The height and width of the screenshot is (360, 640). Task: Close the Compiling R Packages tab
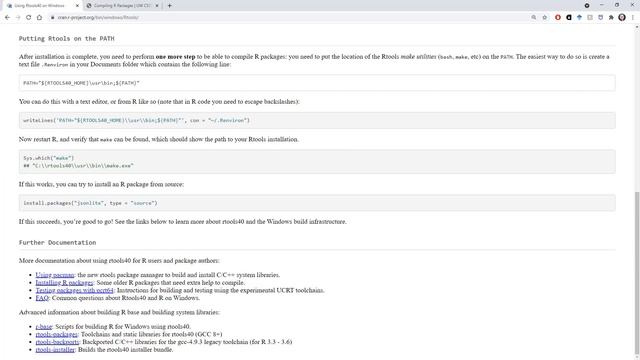(157, 6)
